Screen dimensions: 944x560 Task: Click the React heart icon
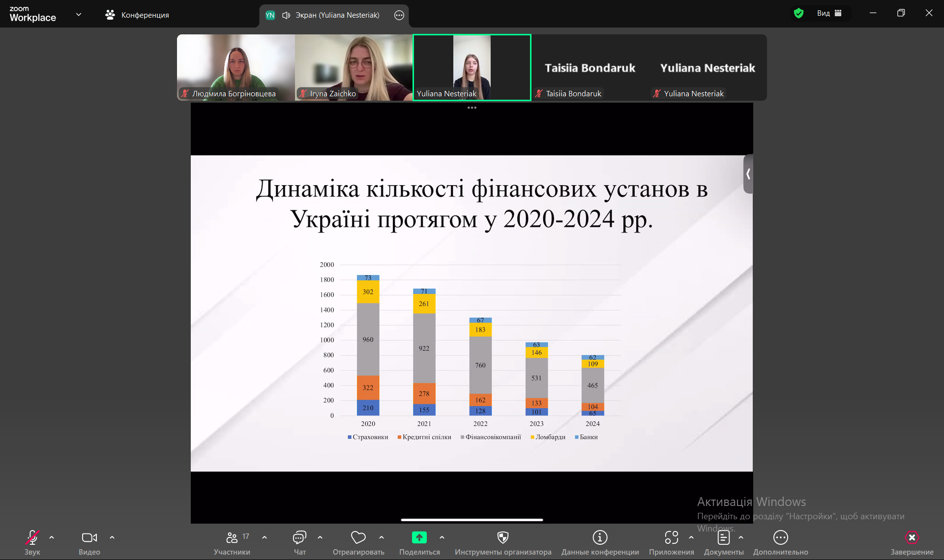(x=358, y=537)
